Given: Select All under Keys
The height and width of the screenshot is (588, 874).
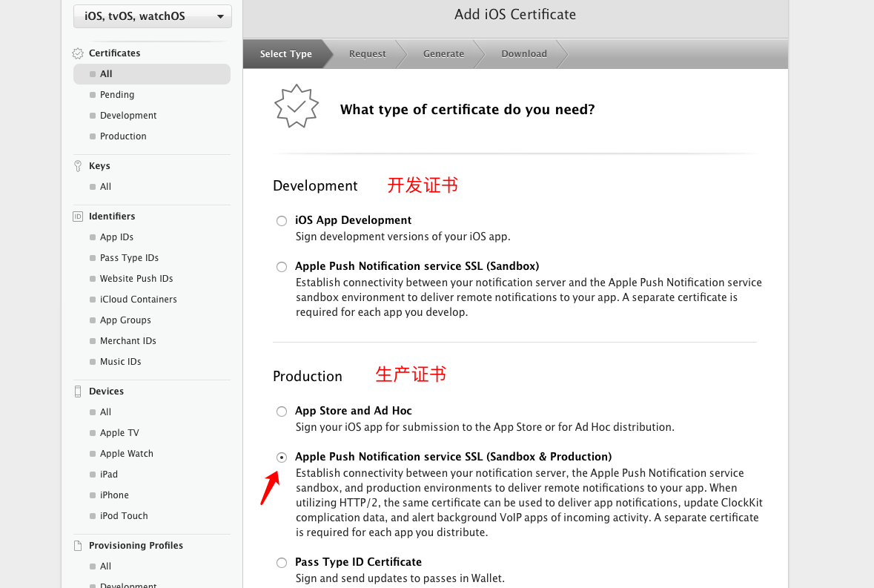Looking at the screenshot, I should [x=105, y=187].
